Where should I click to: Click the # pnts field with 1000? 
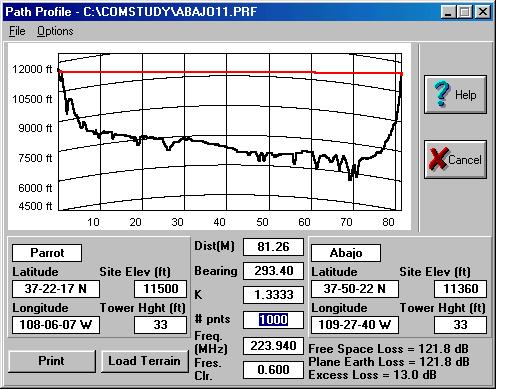click(273, 320)
